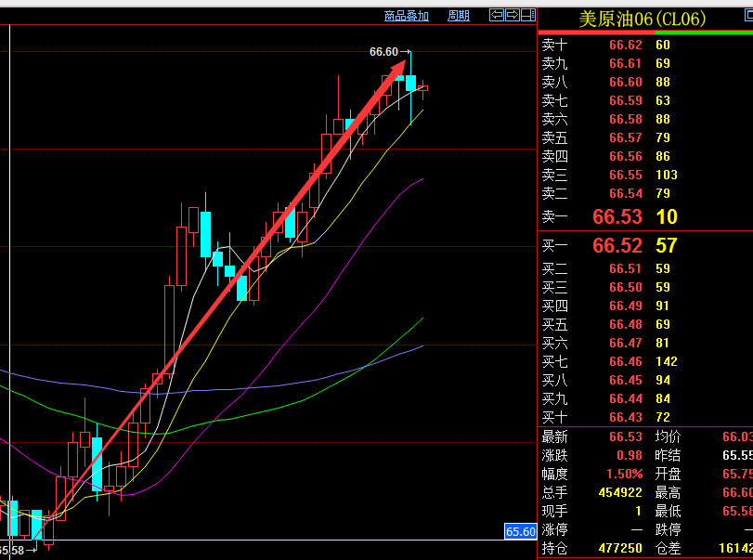Click the 幅度 value 1.50%
Screen dimensions: 753x560
tap(624, 474)
